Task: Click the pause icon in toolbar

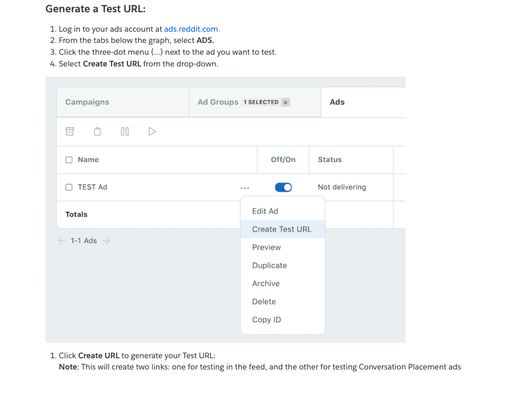Action: click(125, 131)
